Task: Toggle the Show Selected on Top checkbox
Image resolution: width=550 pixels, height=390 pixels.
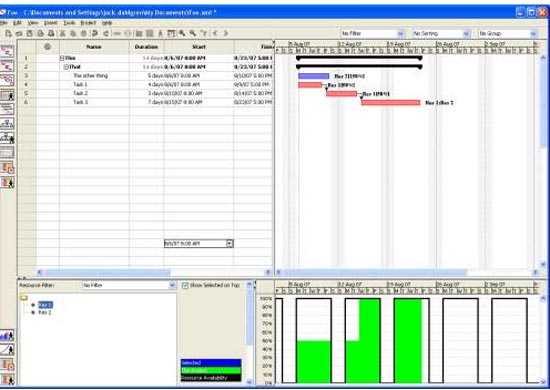Action: click(x=185, y=285)
